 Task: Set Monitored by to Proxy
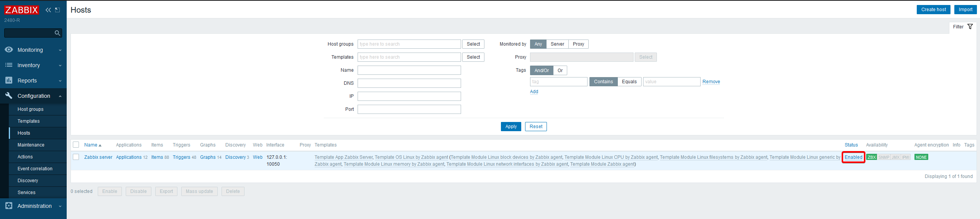point(578,44)
